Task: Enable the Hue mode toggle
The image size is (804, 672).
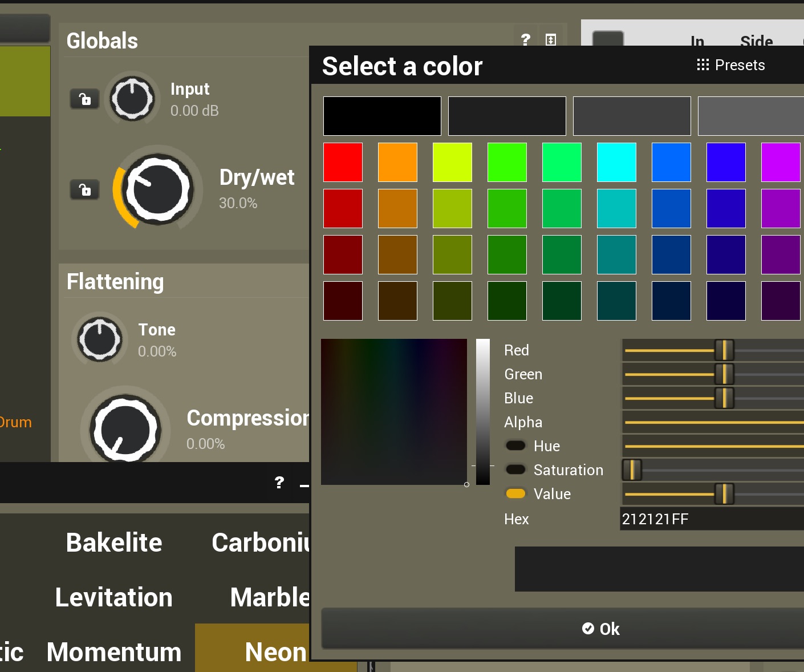Action: [x=515, y=446]
